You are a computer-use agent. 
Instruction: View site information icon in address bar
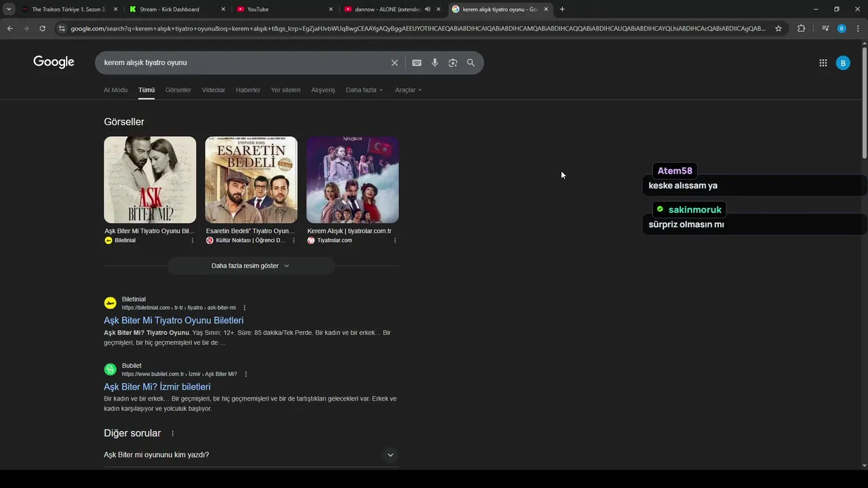click(62, 28)
